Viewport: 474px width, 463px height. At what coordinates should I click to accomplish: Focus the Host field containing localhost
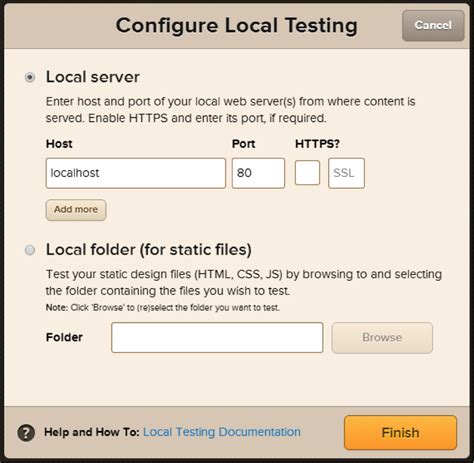coord(136,173)
